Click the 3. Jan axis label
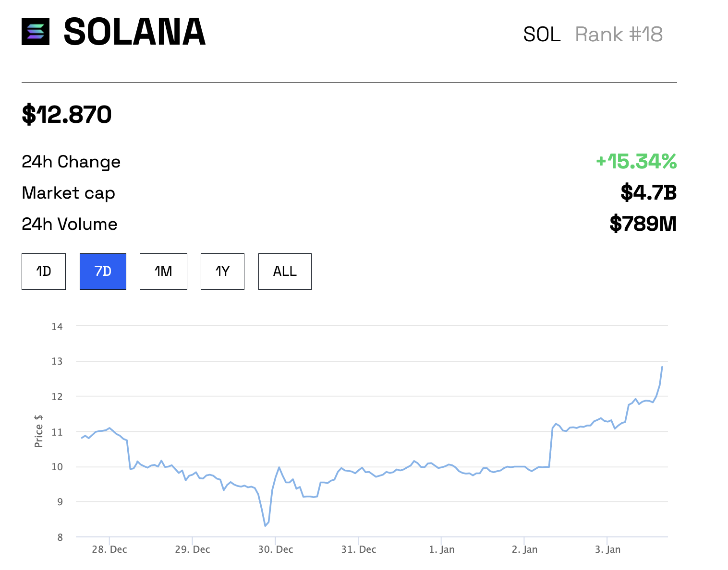The image size is (728, 570). point(607,549)
